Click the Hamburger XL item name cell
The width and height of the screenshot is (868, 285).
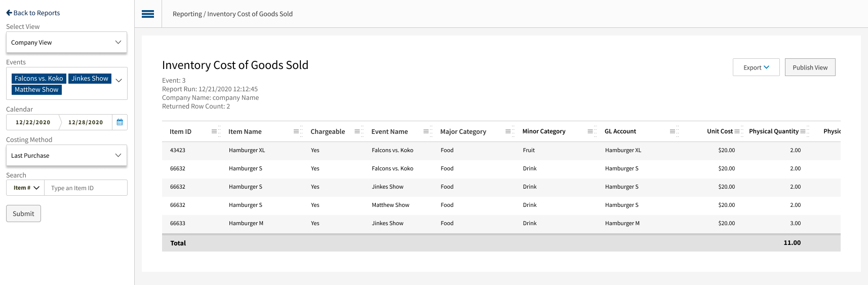pos(247,150)
